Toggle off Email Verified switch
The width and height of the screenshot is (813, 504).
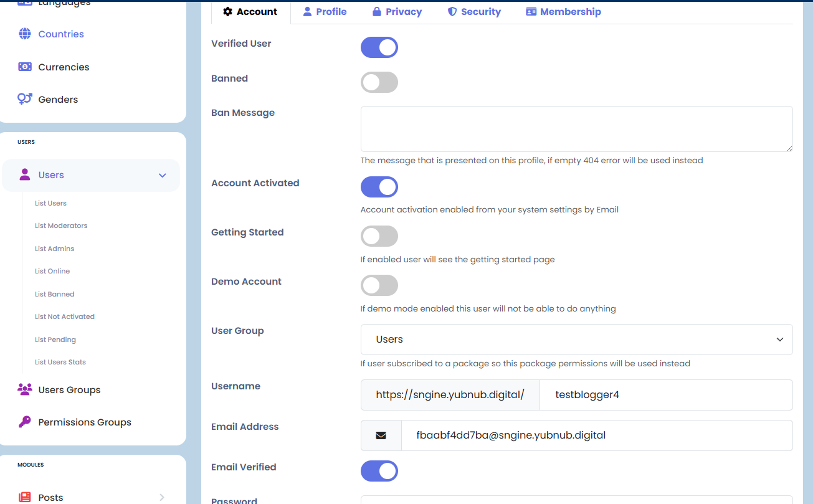[x=379, y=471]
